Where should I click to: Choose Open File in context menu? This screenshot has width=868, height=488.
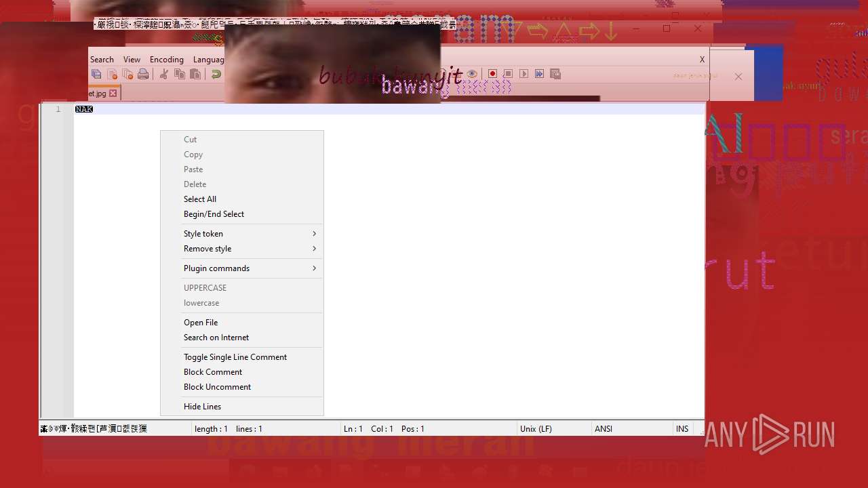click(x=242, y=323)
